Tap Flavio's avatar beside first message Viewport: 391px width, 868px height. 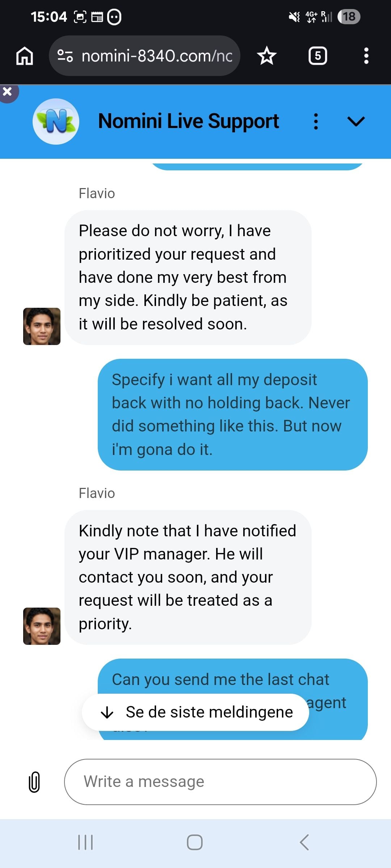tap(42, 326)
